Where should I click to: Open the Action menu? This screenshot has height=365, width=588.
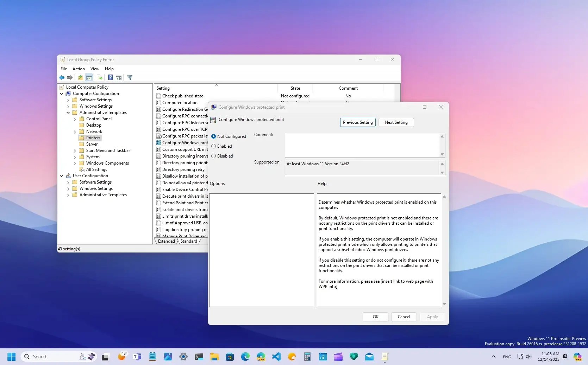coord(78,69)
